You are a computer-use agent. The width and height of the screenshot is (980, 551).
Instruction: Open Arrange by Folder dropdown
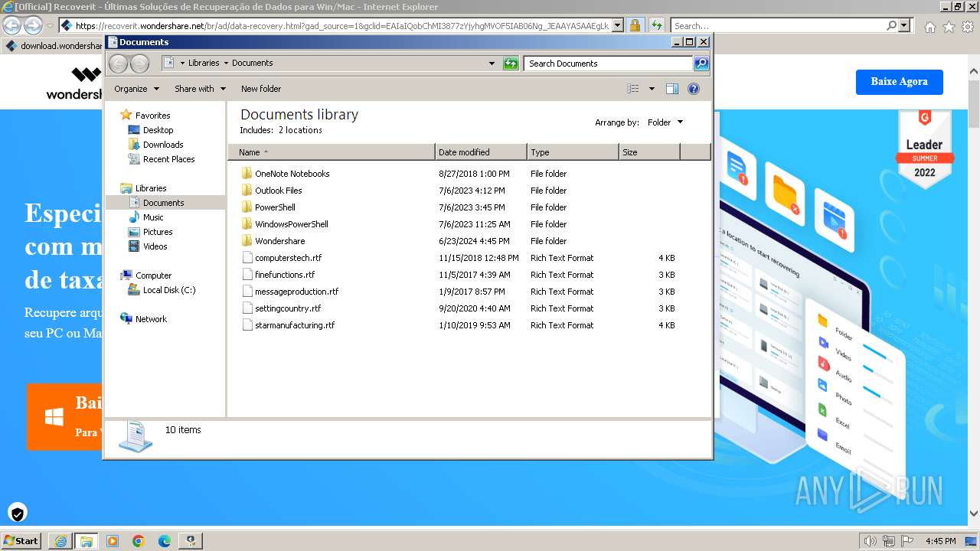tap(665, 122)
